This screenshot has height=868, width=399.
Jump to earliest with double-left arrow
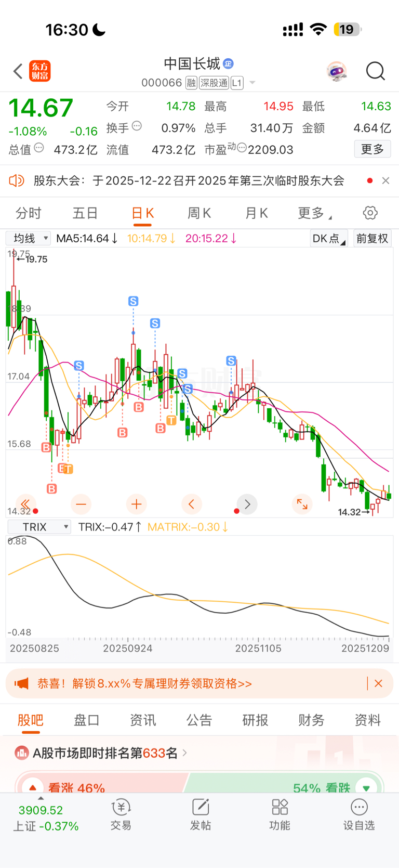[25, 504]
